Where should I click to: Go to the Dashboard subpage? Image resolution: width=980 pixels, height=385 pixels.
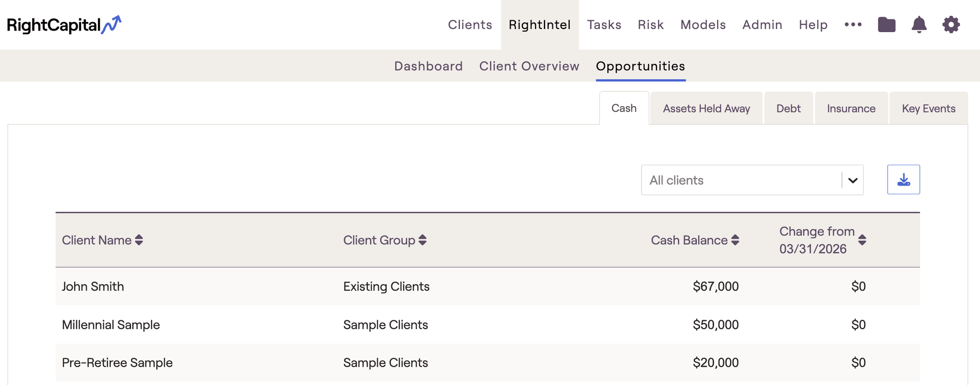click(x=428, y=66)
